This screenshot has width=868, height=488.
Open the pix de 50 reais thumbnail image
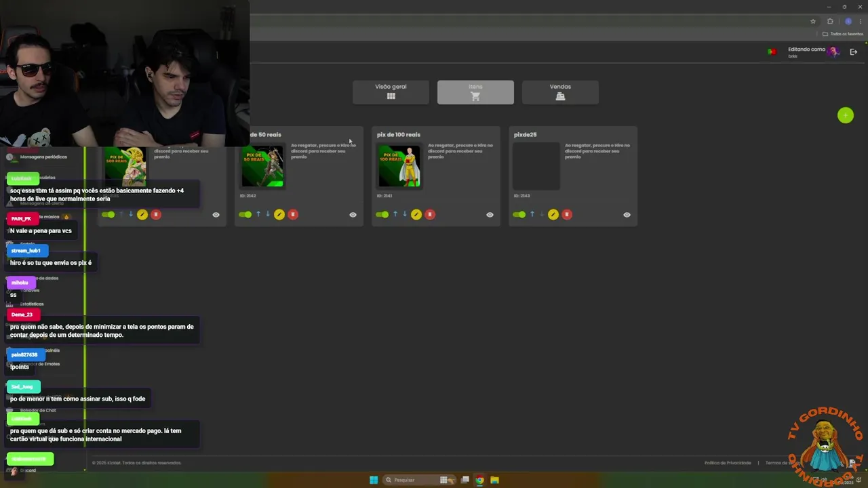(262, 166)
